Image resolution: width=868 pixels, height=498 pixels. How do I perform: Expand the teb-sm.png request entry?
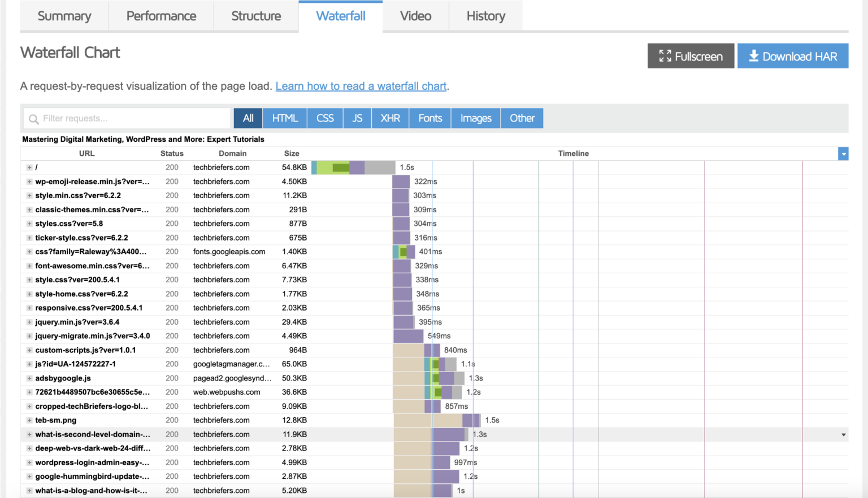pyautogui.click(x=29, y=421)
